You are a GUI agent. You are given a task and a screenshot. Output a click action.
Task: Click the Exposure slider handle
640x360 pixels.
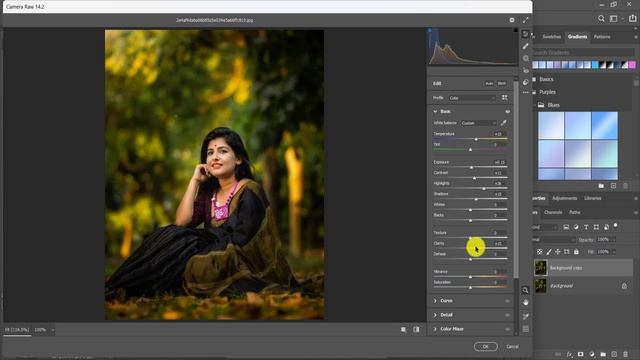[x=471, y=167]
